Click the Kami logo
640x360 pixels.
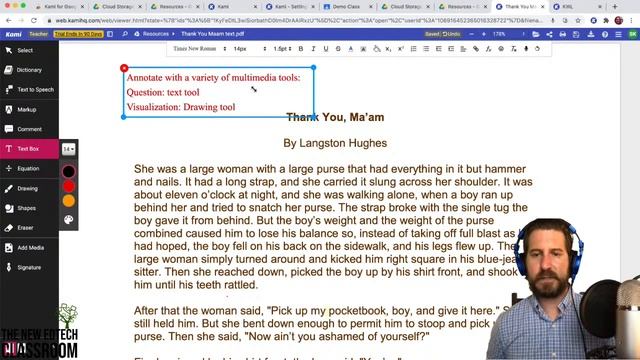[x=13, y=34]
